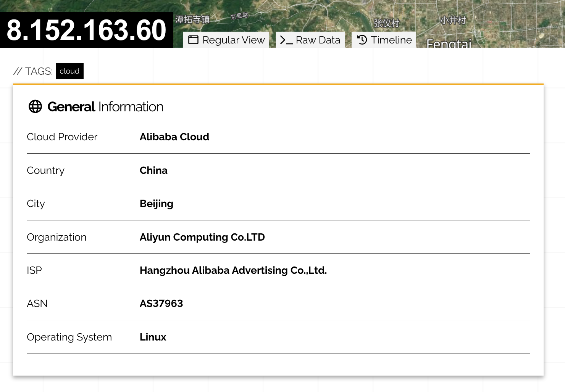Select the Hangzhou Alibaba Advertising ISP value
The width and height of the screenshot is (565, 392).
point(233,270)
